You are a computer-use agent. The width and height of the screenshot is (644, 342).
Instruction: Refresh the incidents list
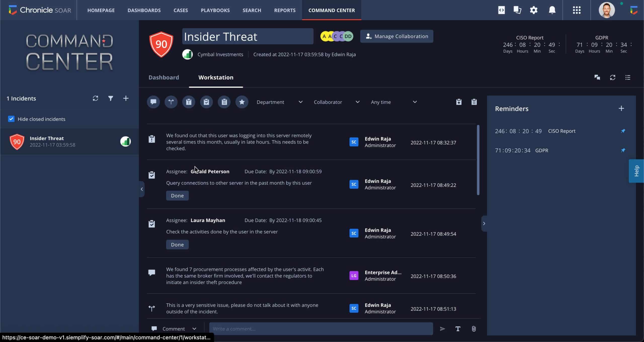click(x=95, y=98)
